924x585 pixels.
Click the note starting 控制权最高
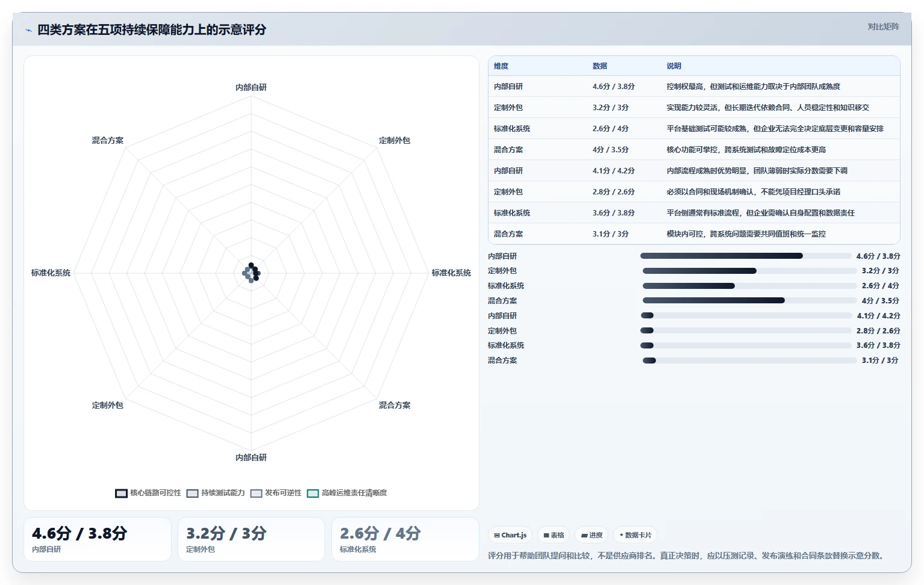point(754,87)
